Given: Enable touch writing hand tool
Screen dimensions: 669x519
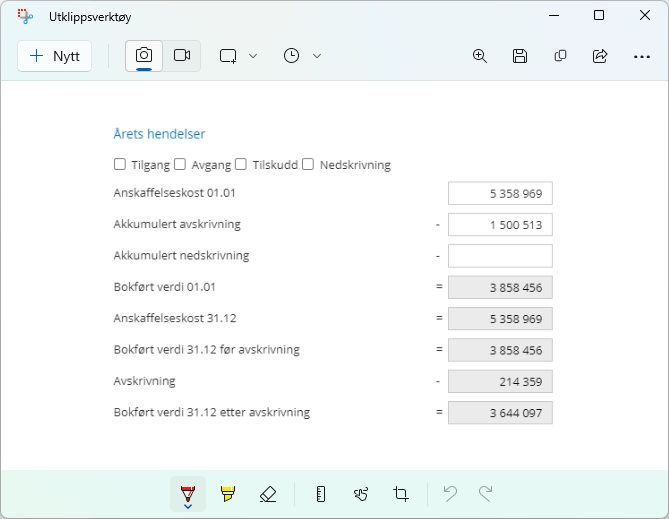Looking at the screenshot, I should 361,494.
